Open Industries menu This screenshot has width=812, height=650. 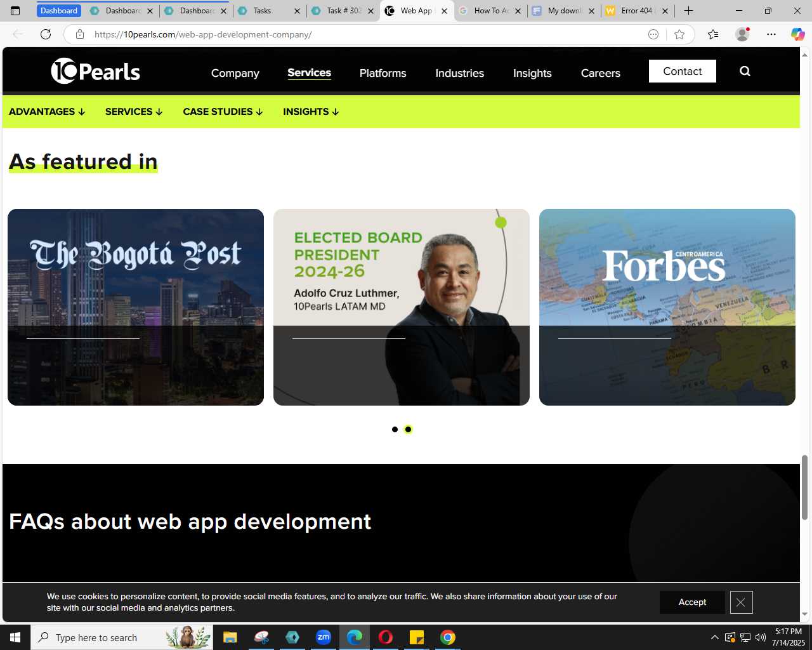(x=459, y=73)
